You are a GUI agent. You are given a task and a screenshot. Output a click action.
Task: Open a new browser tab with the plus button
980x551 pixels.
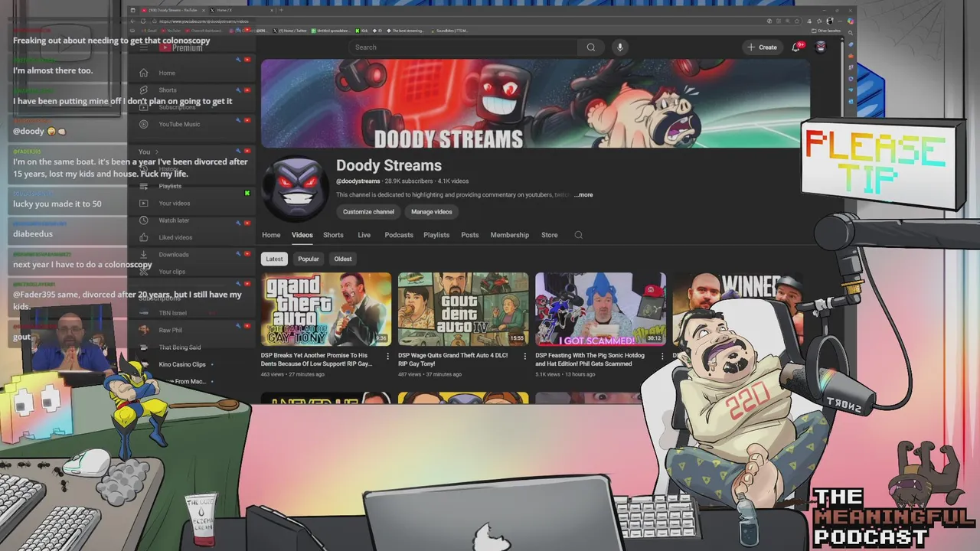[282, 10]
